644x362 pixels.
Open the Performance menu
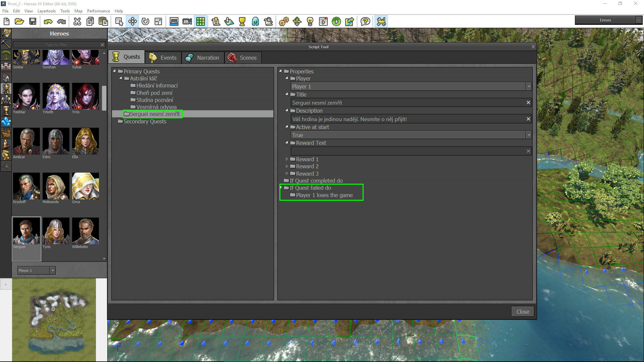click(98, 11)
